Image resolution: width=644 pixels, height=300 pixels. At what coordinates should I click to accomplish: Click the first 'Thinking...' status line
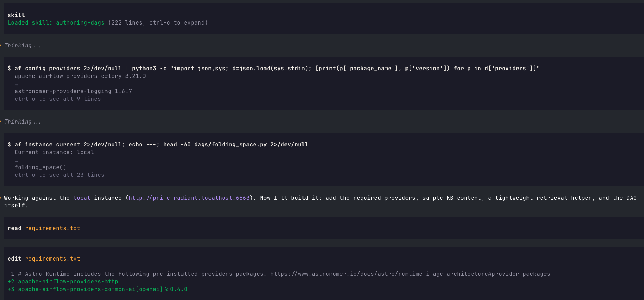(22, 46)
